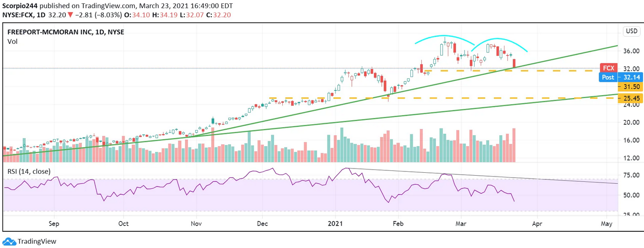
Task: Click the Sep label on time axis
Action: coord(53,223)
